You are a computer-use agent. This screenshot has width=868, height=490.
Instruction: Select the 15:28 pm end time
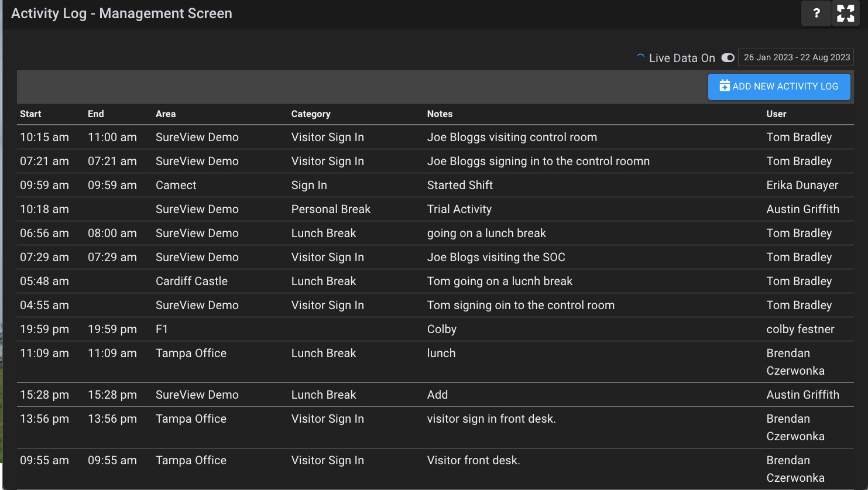point(112,395)
